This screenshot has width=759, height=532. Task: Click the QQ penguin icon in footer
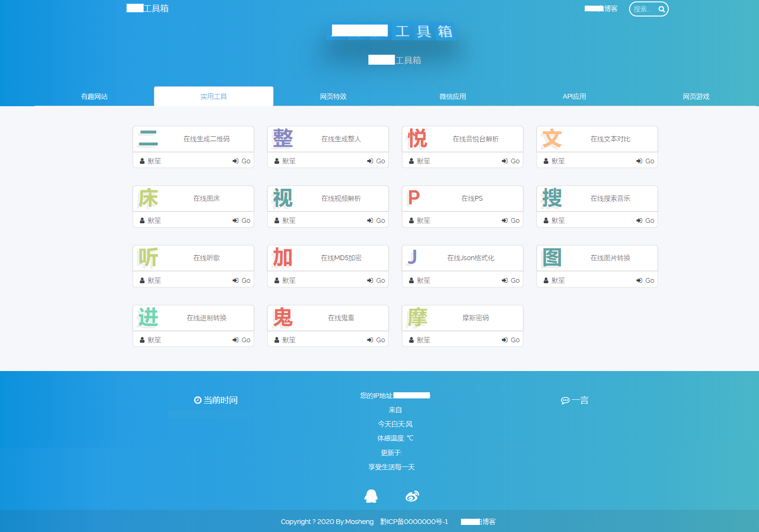(x=371, y=496)
